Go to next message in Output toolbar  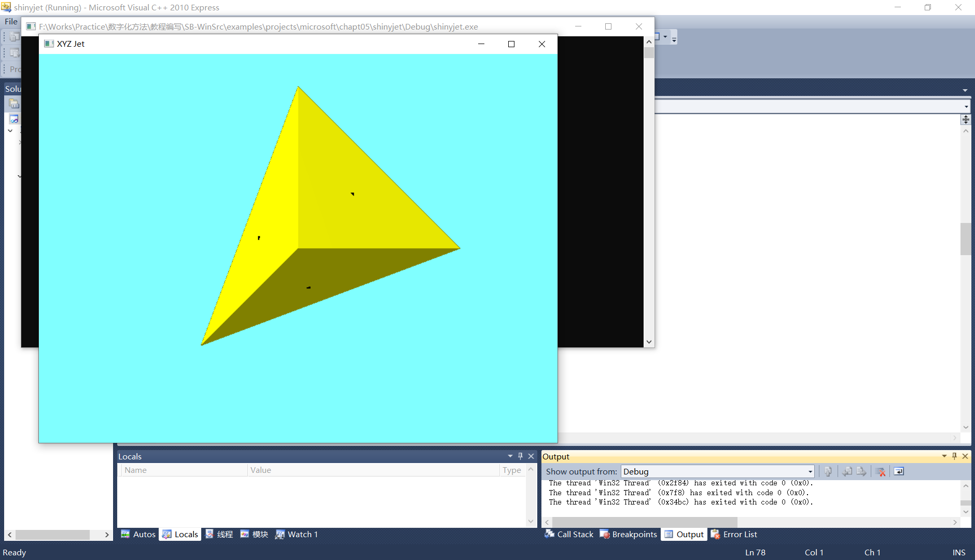pos(861,471)
